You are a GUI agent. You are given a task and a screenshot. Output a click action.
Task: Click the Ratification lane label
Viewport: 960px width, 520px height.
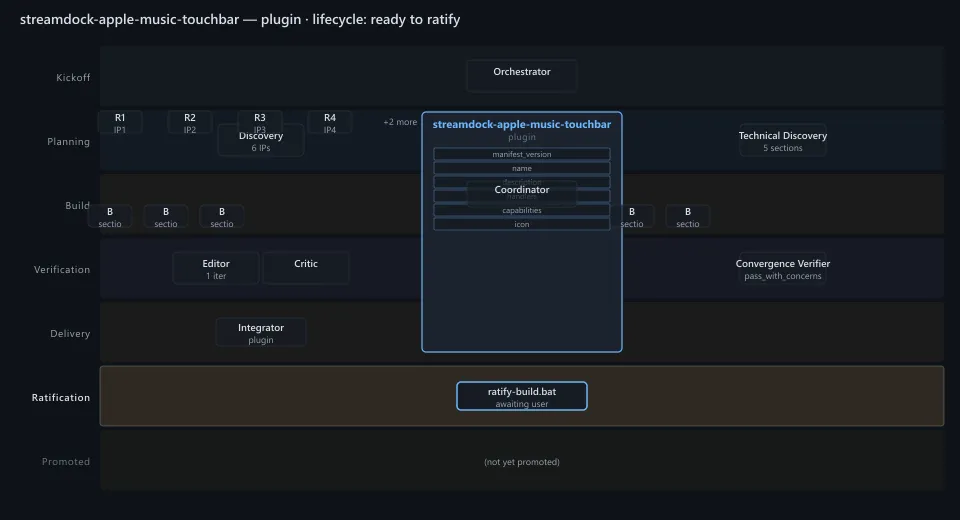coord(61,398)
